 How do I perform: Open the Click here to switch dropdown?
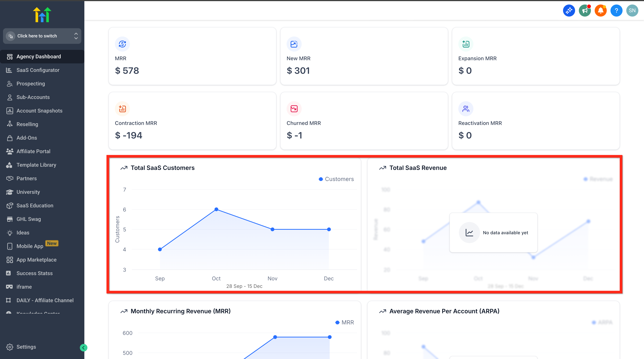pyautogui.click(x=42, y=36)
